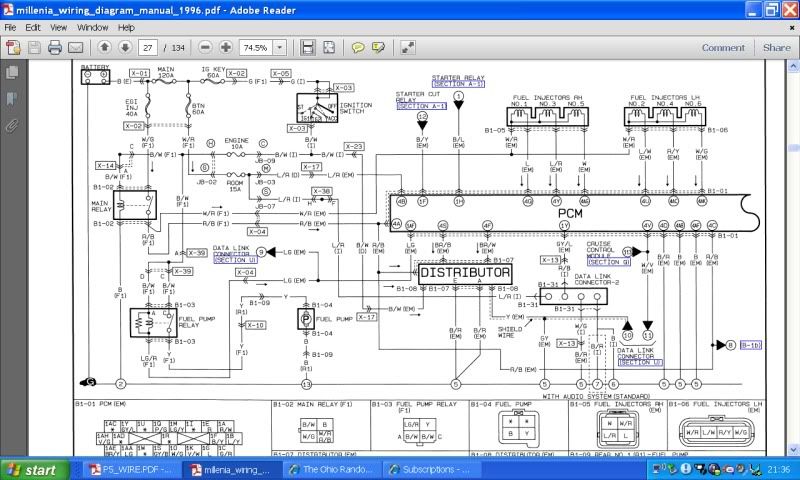Click the zoom percentage field 74.5%
The width and height of the screenshot is (800, 480).
coord(256,47)
